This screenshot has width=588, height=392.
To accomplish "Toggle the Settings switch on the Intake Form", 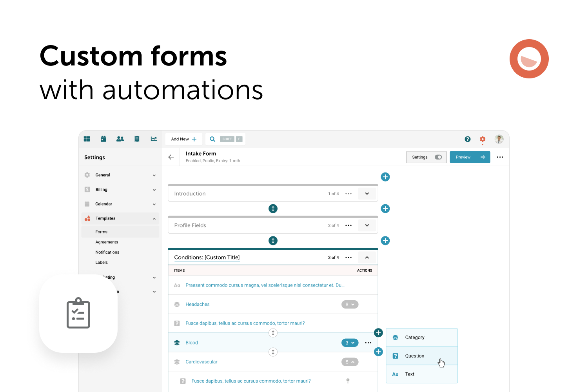I will coord(438,157).
